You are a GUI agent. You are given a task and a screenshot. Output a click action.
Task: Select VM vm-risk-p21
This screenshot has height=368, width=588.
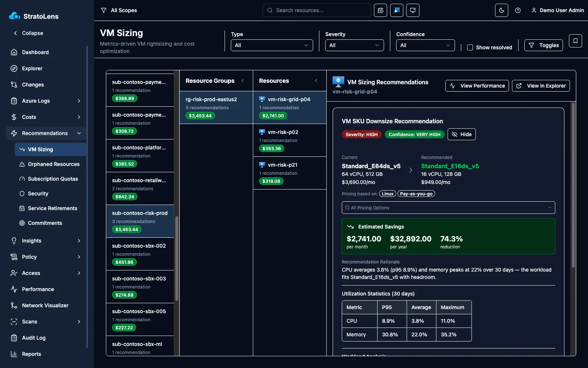[290, 173]
